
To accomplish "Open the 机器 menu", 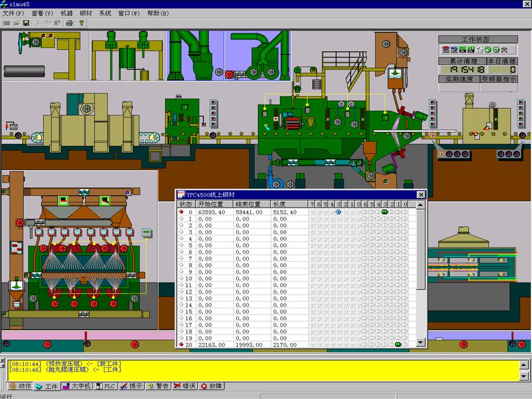I will pos(66,13).
